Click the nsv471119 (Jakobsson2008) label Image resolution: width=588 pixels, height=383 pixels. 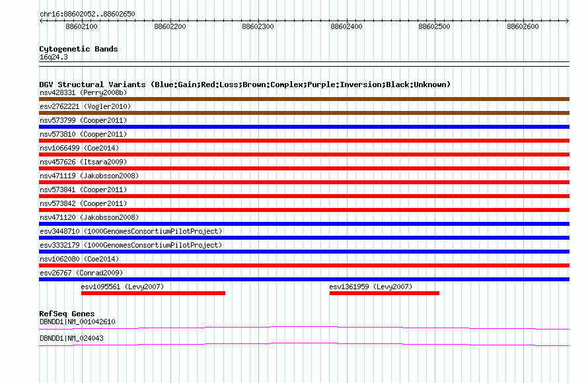click(89, 176)
